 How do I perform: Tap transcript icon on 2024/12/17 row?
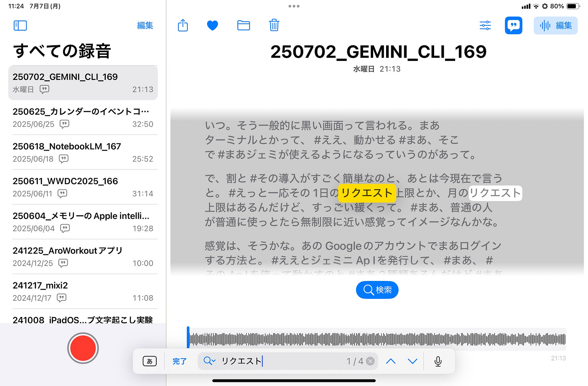point(61,298)
